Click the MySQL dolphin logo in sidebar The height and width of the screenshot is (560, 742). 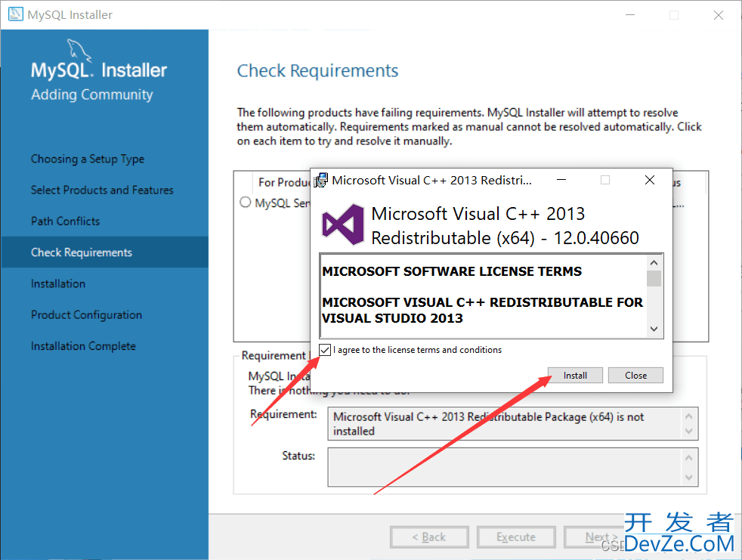tap(79, 50)
